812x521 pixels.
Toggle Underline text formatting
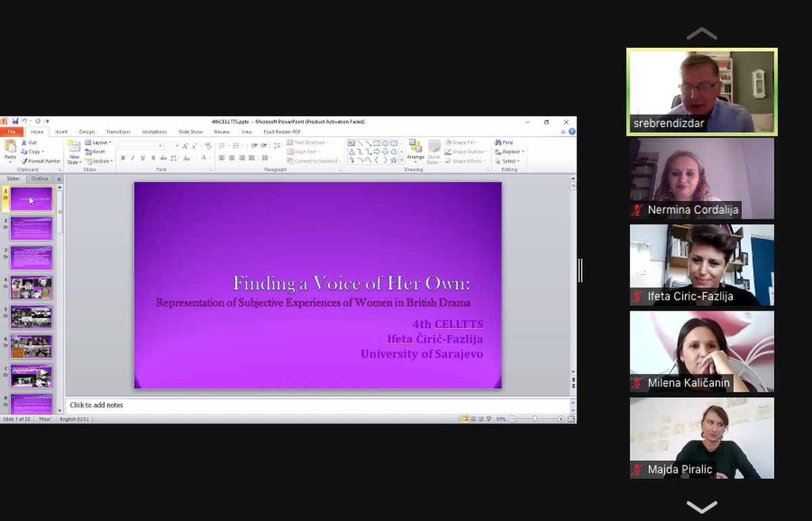(142, 158)
